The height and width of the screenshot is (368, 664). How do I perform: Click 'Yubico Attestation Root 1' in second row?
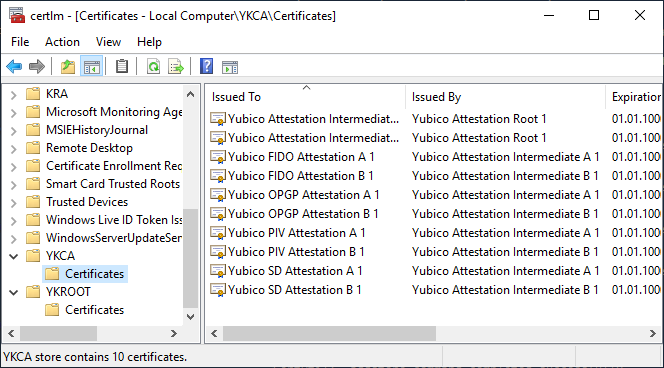[479, 138]
